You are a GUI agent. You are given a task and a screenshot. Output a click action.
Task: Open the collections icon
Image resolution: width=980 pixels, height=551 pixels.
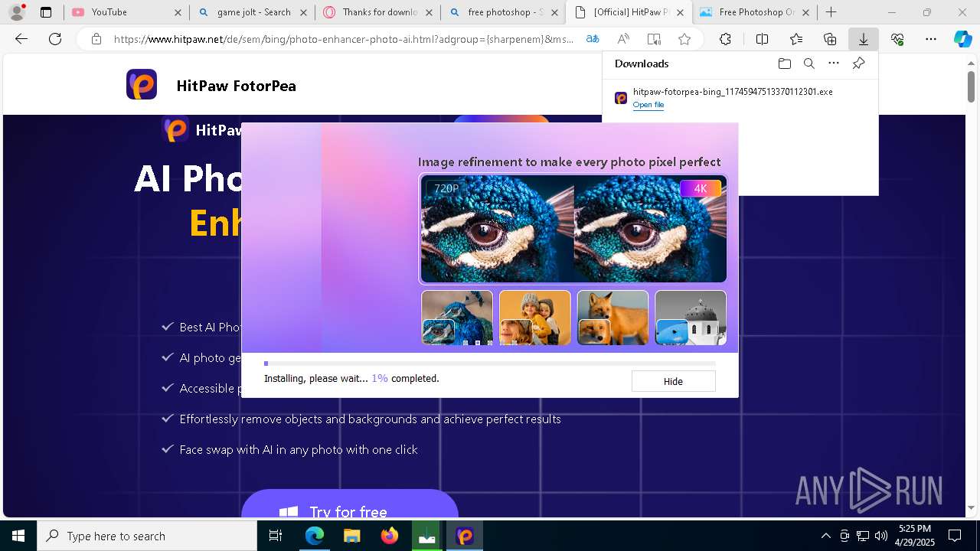(830, 39)
